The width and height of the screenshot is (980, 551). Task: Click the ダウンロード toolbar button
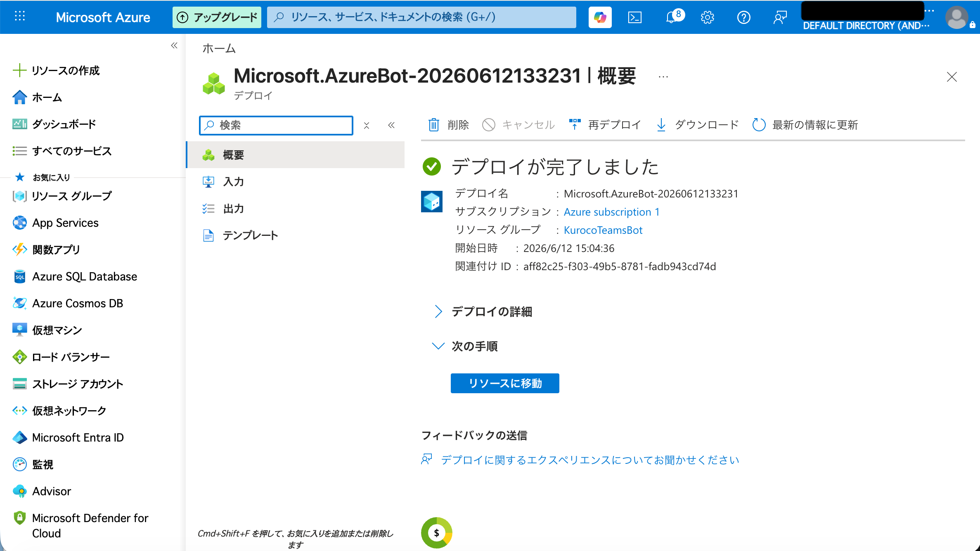(698, 125)
